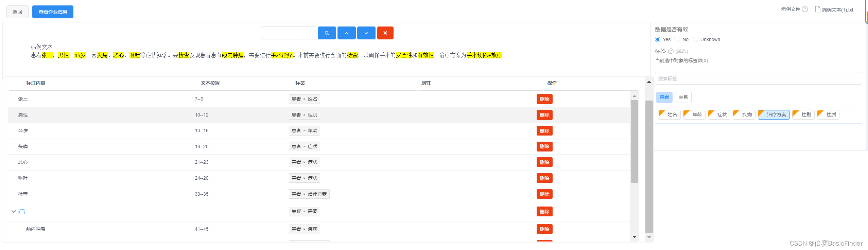
Task: Click help icon beside 示例文件
Action: (805, 9)
